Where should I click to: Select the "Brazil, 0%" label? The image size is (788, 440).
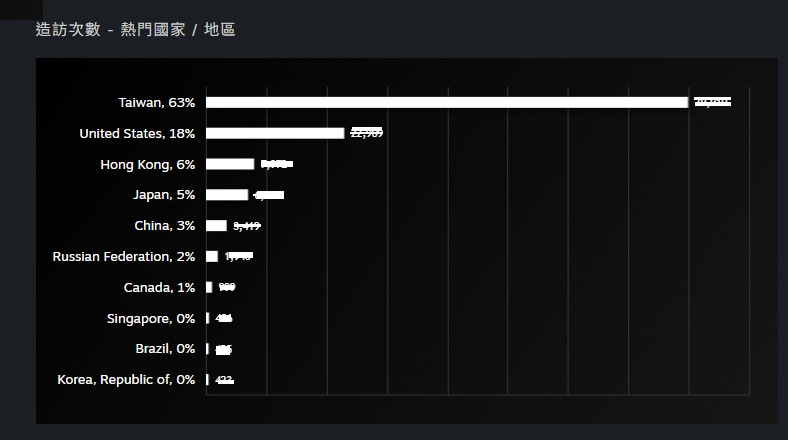click(165, 349)
